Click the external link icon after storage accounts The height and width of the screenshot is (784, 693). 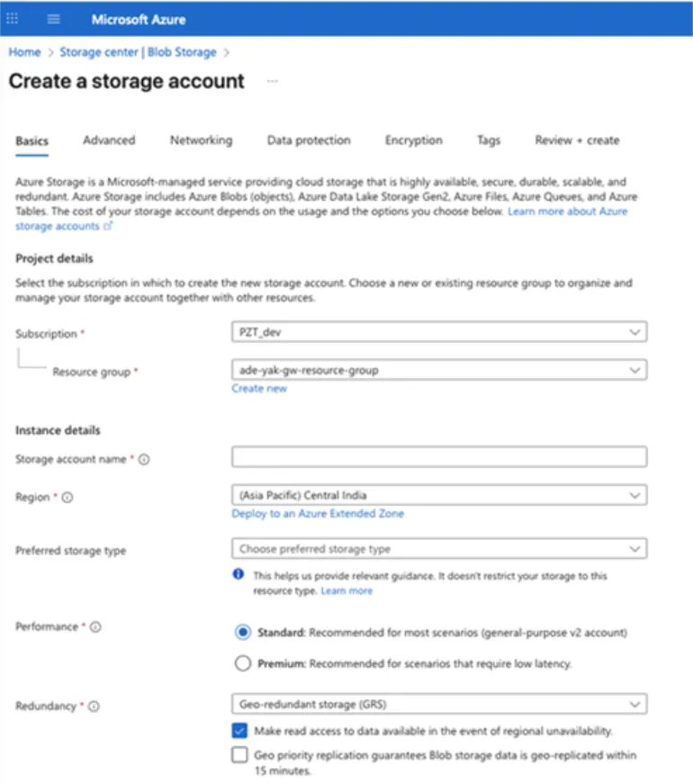[108, 226]
